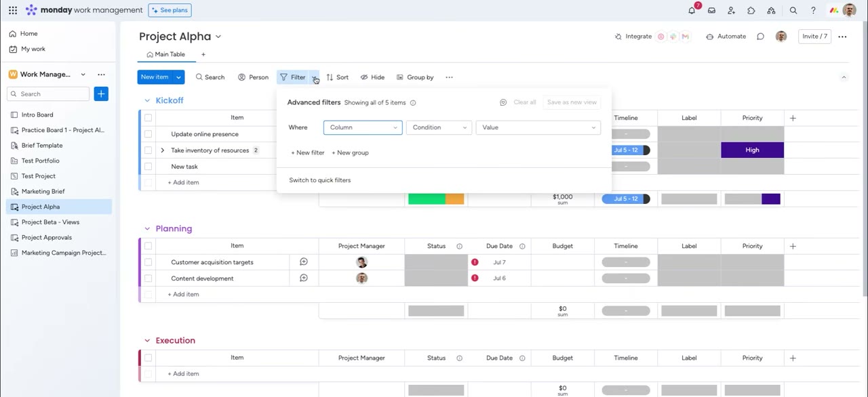Check the Update online presence row
The width and height of the screenshot is (868, 397).
click(148, 134)
